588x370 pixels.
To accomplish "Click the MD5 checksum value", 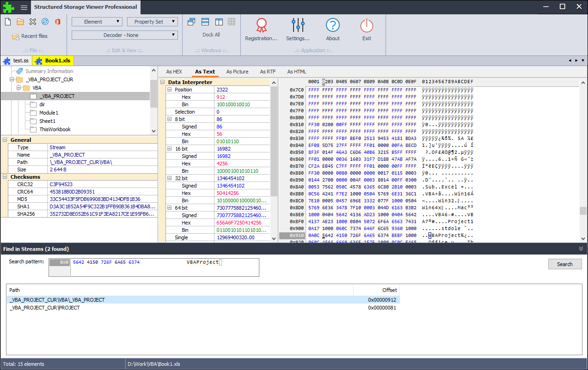I will [x=95, y=199].
